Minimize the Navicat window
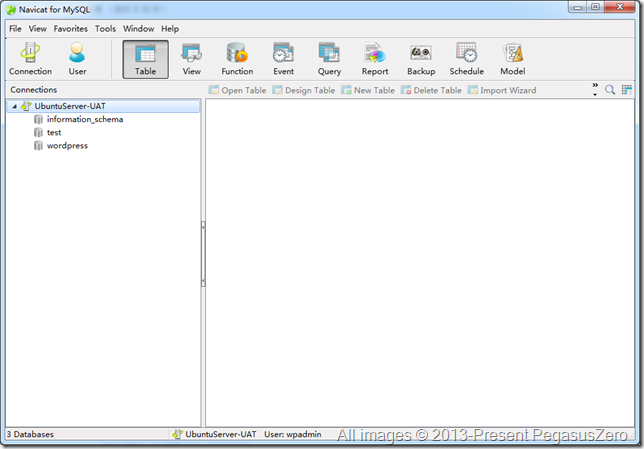Image resolution: width=644 pixels, height=449 pixels. 577,7
